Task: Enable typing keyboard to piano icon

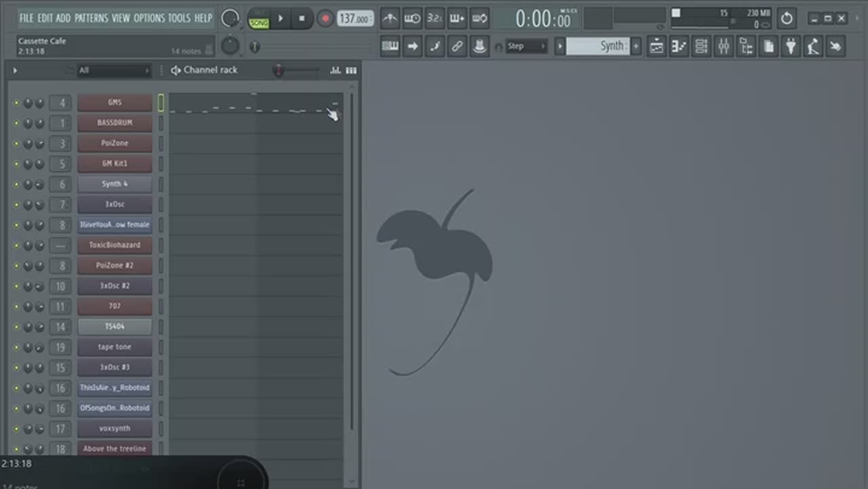Action: tap(390, 46)
